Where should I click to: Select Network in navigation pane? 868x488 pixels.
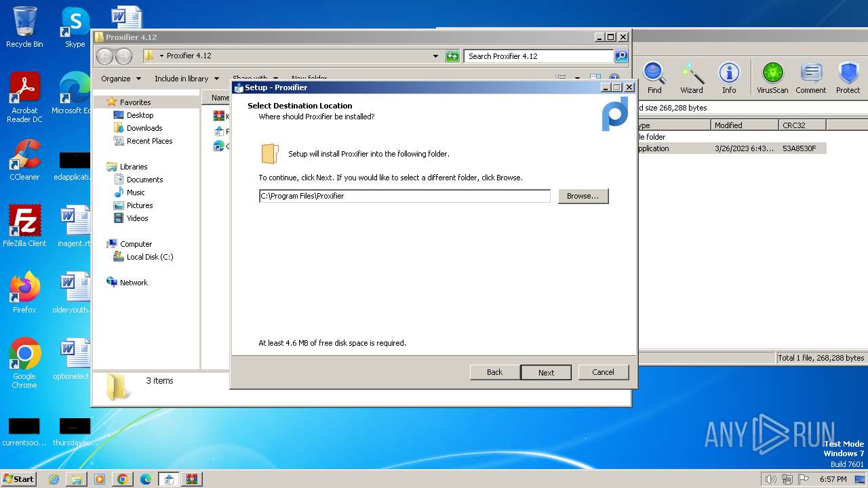point(134,283)
